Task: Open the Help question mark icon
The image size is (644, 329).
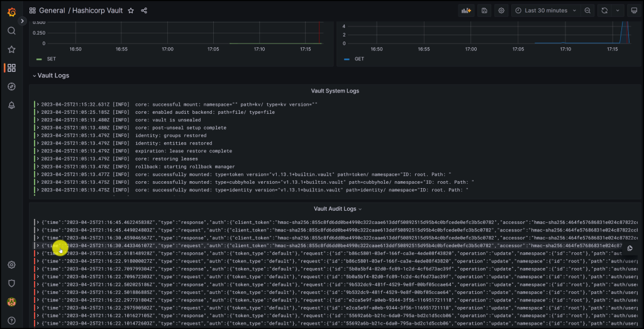Action: pos(11,320)
